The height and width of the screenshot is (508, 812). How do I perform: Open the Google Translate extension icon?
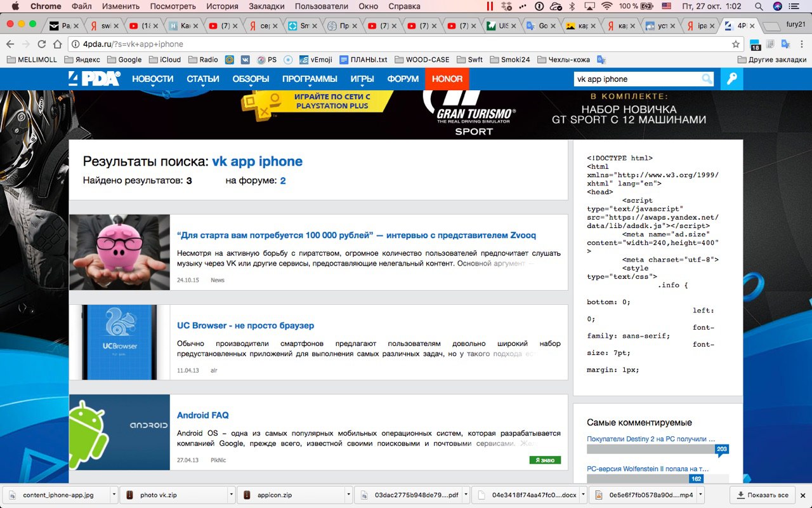coord(785,44)
